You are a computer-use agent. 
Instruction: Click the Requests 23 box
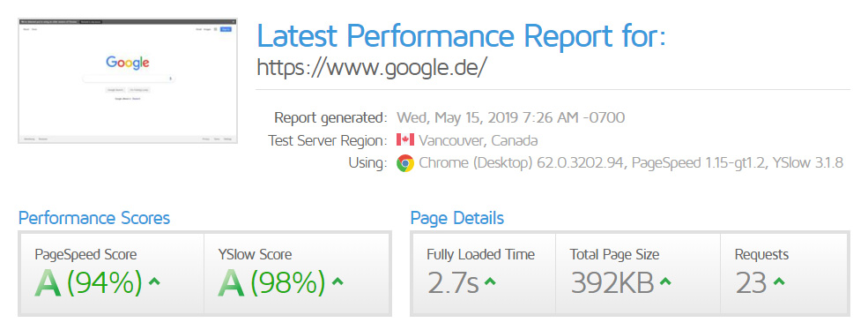(x=783, y=274)
